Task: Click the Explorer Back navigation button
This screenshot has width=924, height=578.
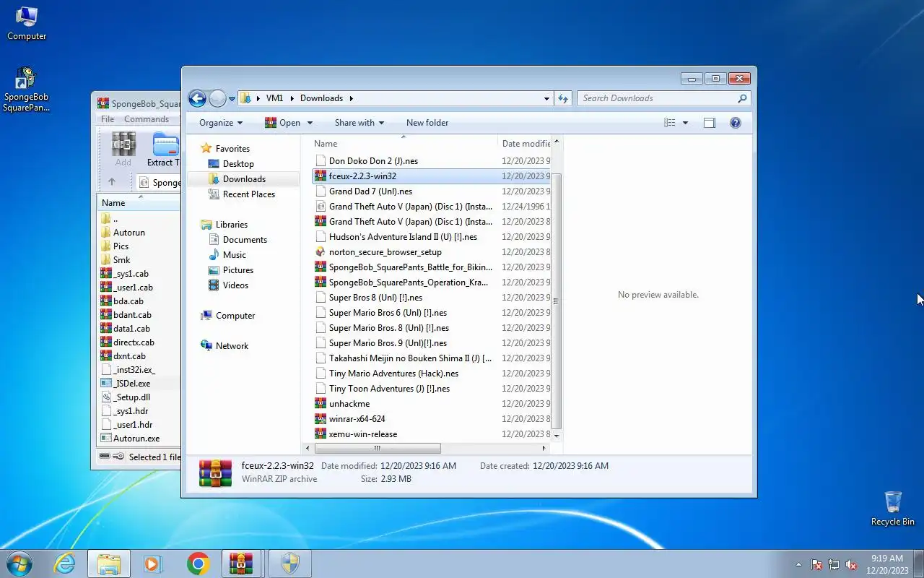Action: pyautogui.click(x=197, y=98)
